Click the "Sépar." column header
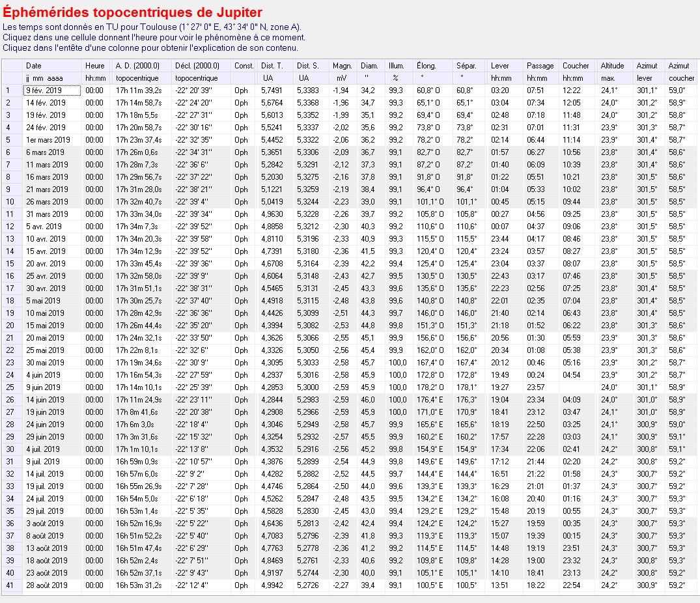The image size is (700, 603). [x=466, y=66]
